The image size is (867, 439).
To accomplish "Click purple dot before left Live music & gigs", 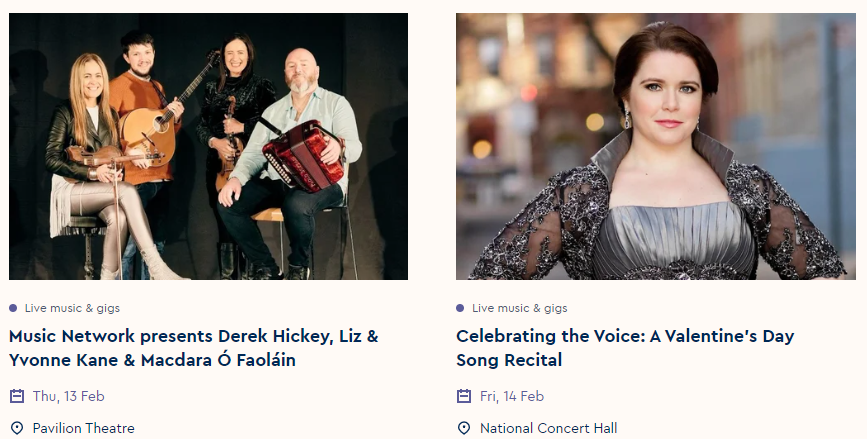I will click(13, 308).
